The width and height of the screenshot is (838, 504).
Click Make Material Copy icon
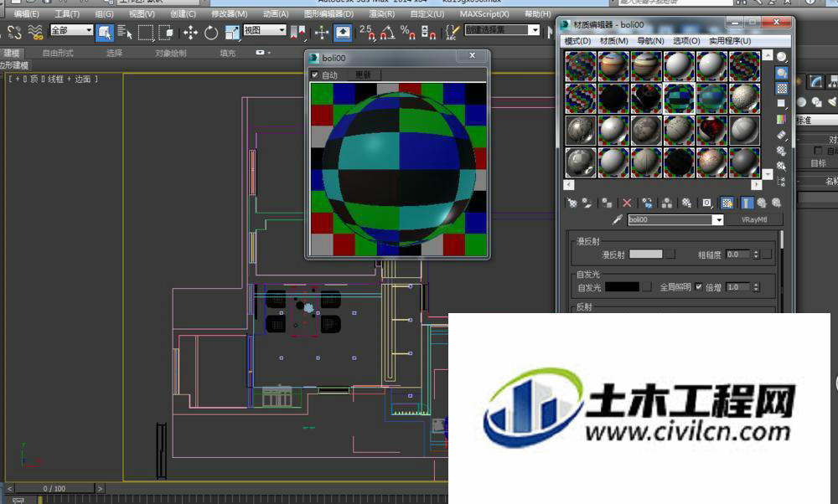(647, 203)
